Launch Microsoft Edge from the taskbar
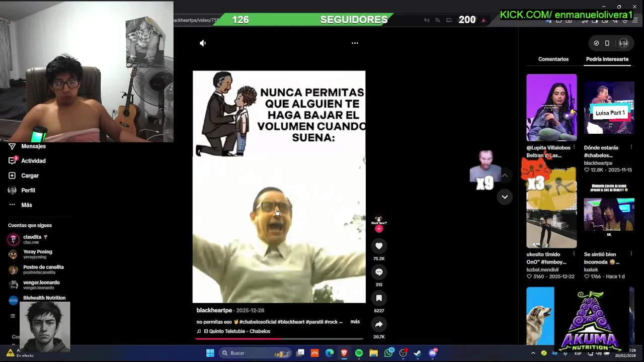 coord(330,353)
